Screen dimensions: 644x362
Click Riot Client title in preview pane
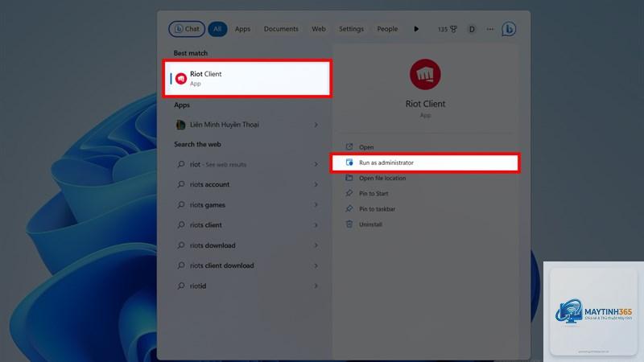point(425,104)
